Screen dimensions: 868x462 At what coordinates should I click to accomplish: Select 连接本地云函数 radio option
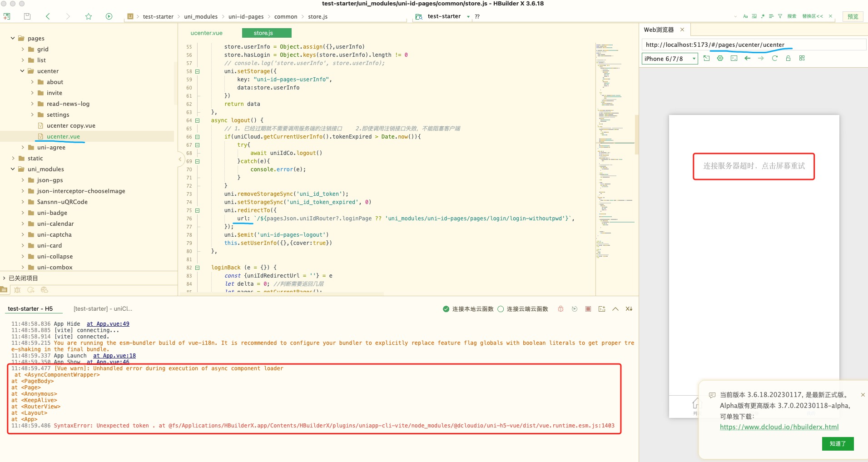pos(446,309)
